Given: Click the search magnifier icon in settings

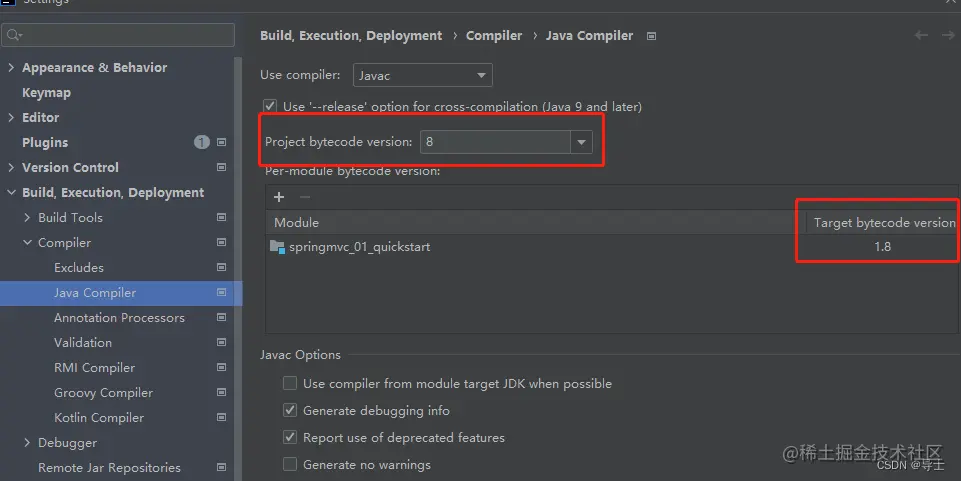Looking at the screenshot, I should click(13, 36).
